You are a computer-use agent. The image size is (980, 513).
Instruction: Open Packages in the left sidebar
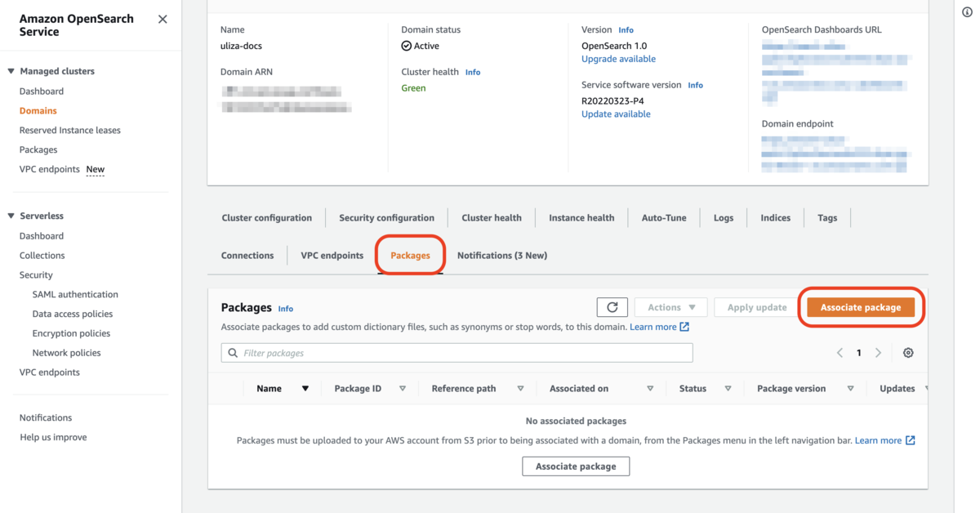point(38,150)
